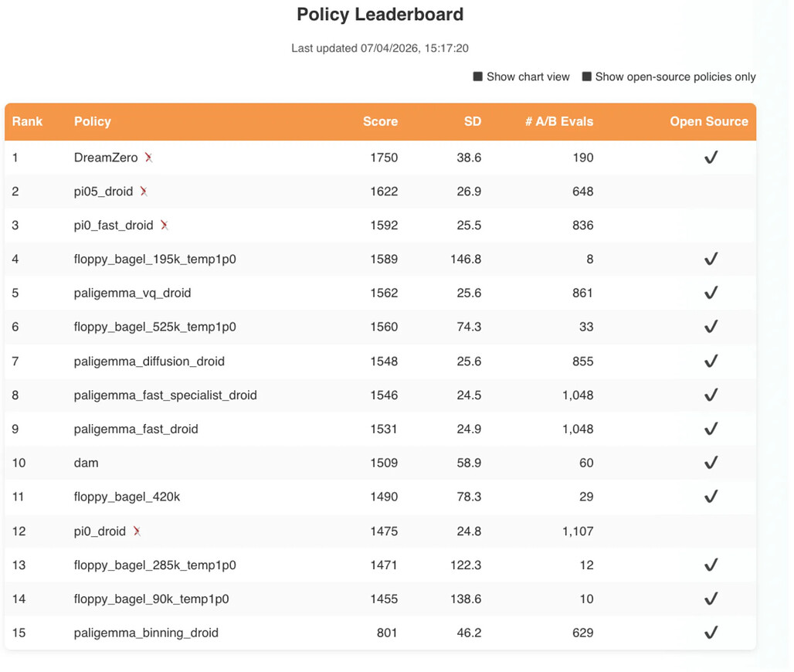Click the red icon next to pi0_droid
The height and width of the screenshot is (672, 794).
[x=137, y=531]
